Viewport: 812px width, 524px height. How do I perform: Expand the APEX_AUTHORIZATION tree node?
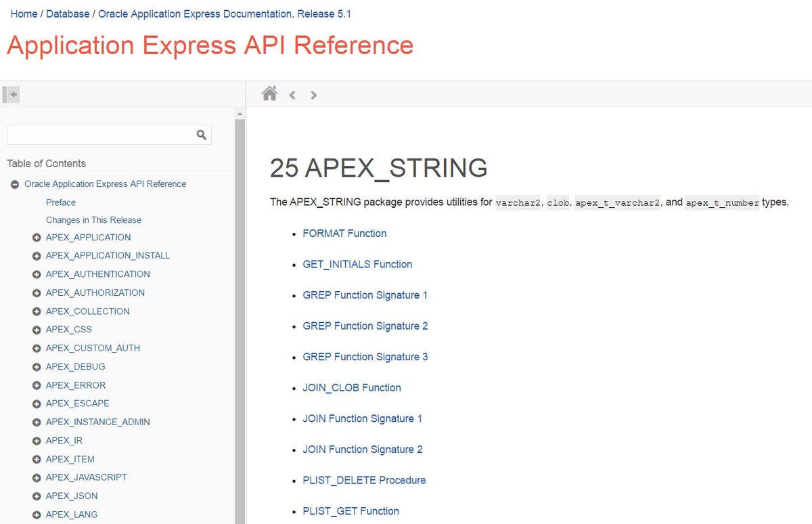37,293
